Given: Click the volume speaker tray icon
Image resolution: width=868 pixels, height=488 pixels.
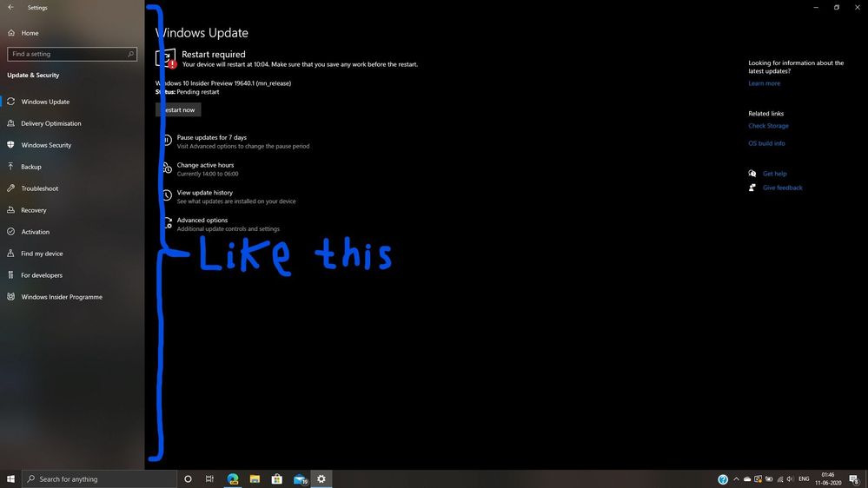Looking at the screenshot, I should click(x=790, y=479).
